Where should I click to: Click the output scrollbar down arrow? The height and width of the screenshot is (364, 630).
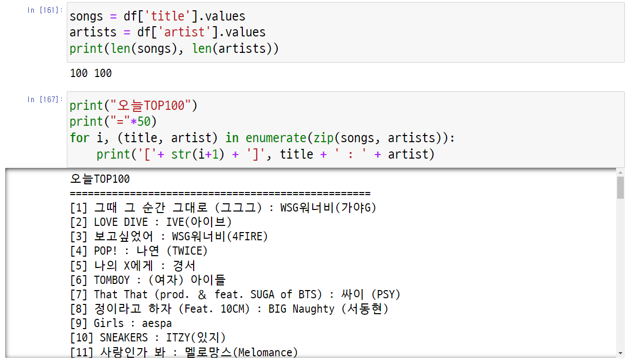pos(620,353)
